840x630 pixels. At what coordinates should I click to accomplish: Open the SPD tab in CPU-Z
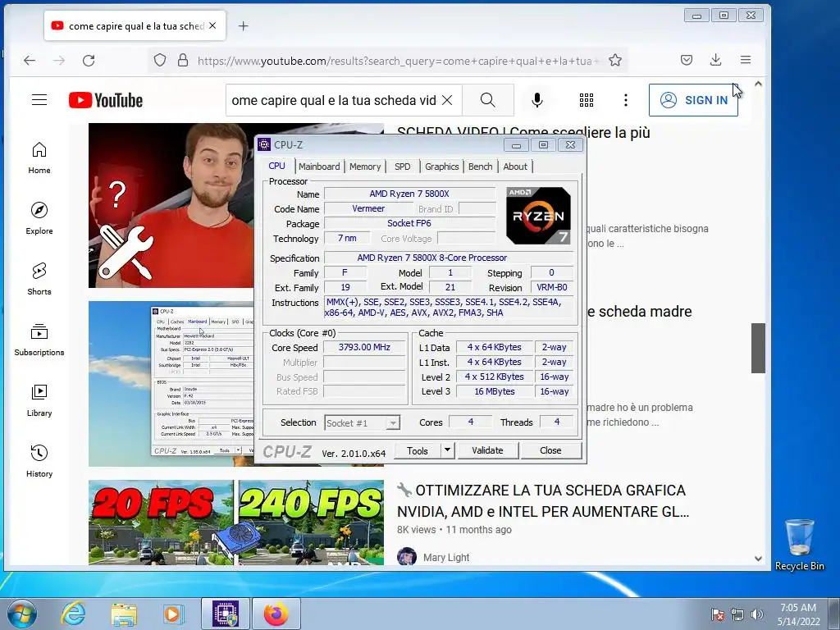(402, 167)
